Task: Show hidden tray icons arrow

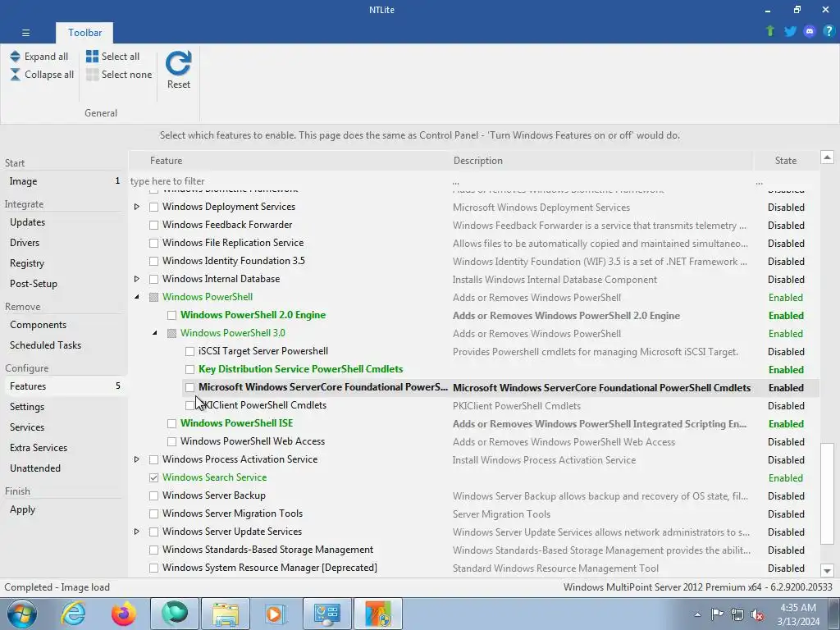Action: point(697,614)
